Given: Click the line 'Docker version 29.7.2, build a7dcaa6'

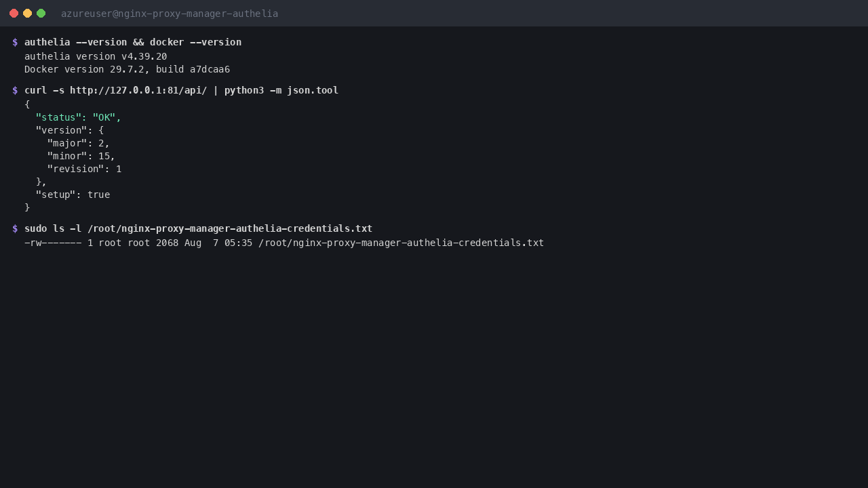Looking at the screenshot, I should pos(127,69).
